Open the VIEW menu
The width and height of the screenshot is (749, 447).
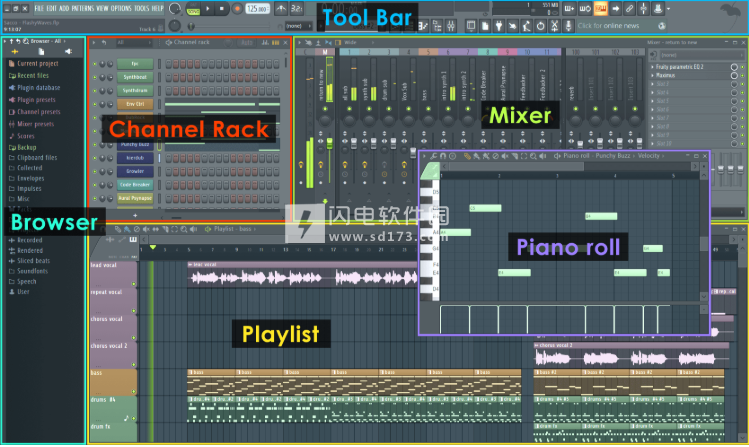[x=102, y=8]
